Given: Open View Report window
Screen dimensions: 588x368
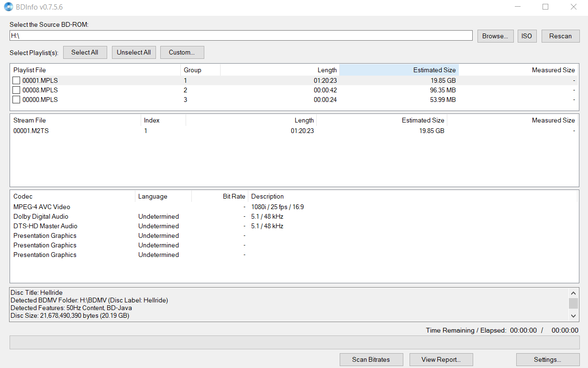Looking at the screenshot, I should pyautogui.click(x=441, y=359).
